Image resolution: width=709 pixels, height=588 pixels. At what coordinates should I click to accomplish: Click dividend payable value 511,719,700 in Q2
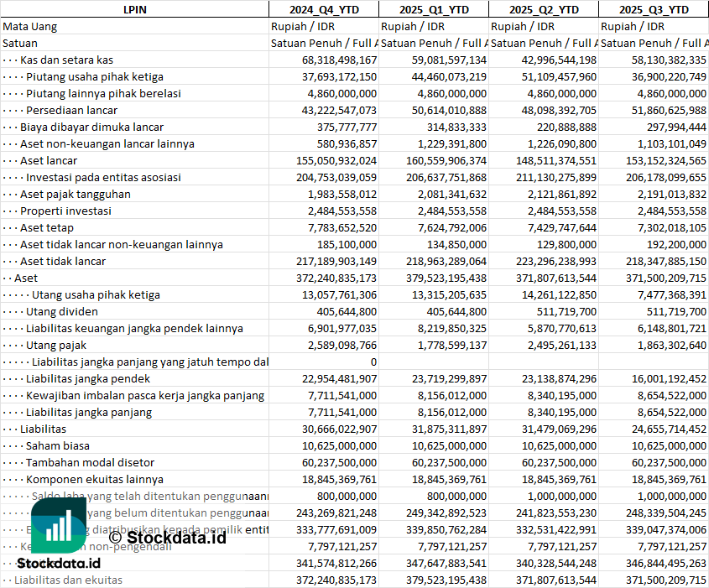(x=566, y=312)
